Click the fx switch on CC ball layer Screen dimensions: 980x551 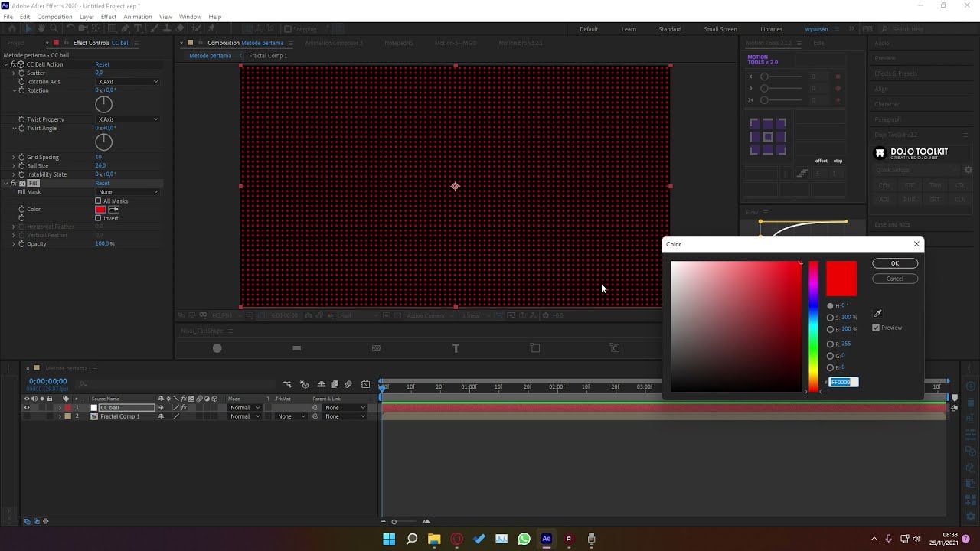click(x=184, y=408)
